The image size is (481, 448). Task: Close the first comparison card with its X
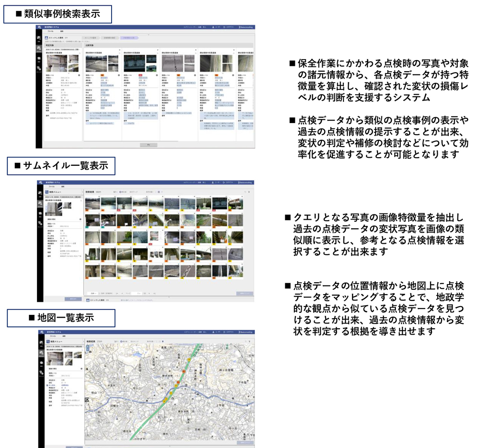pos(120,50)
